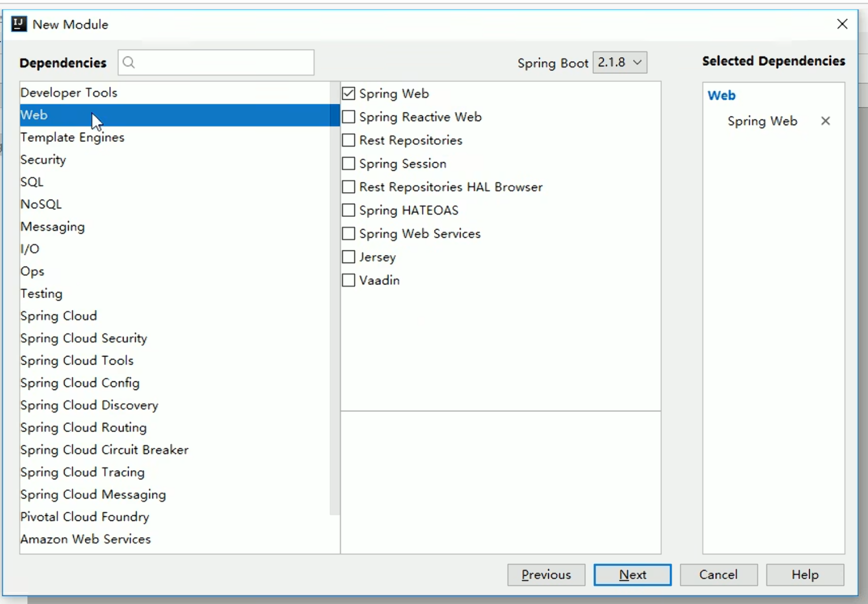Open Help for this dialog

pyautogui.click(x=805, y=575)
